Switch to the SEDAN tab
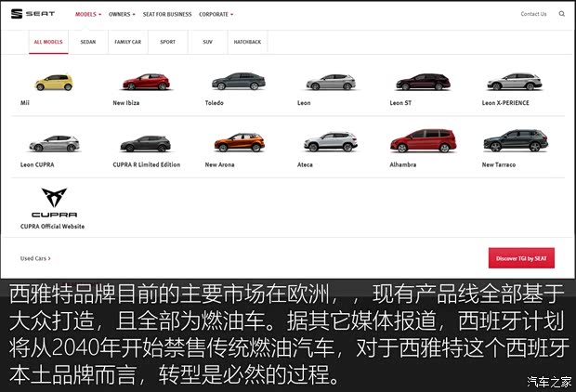Image resolution: width=576 pixels, height=392 pixels. (x=88, y=42)
